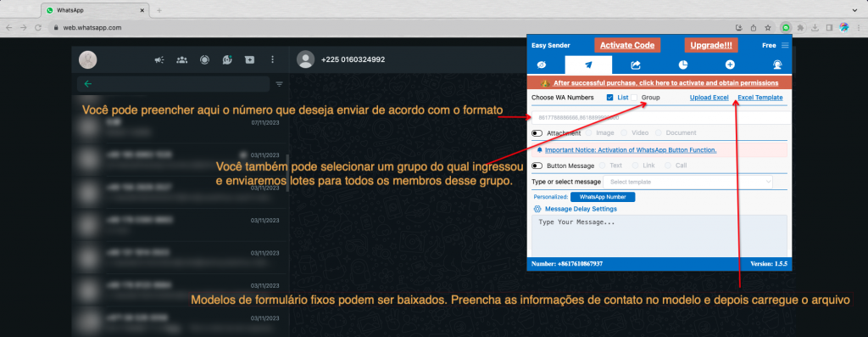This screenshot has width=868, height=337.
Task: Open your profile avatar in WhatsApp
Action: click(x=88, y=60)
